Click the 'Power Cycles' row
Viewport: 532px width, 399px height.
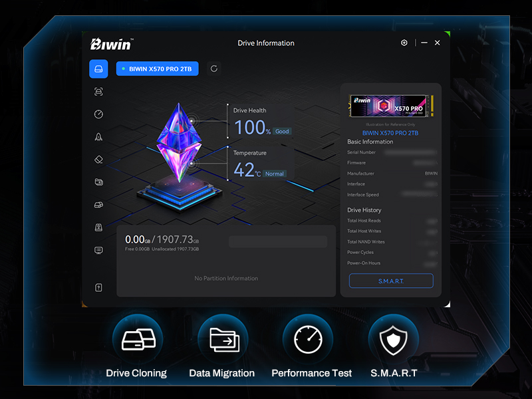click(x=392, y=253)
